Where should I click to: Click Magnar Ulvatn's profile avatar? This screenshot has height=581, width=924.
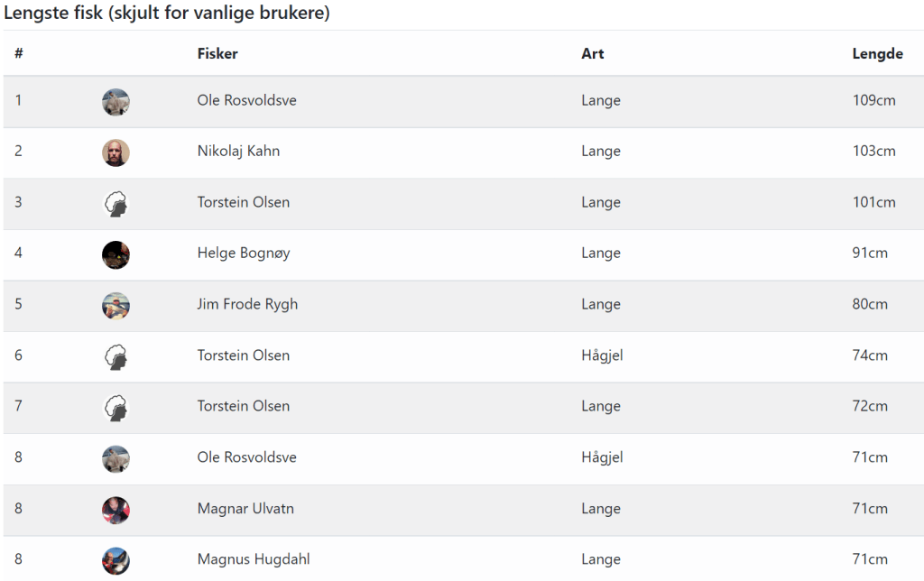(x=115, y=511)
